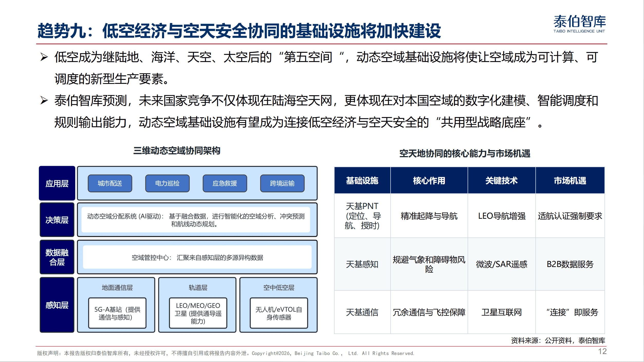644x362 pixels.
Task: Click the 电力巡检 button
Action: 167,183
